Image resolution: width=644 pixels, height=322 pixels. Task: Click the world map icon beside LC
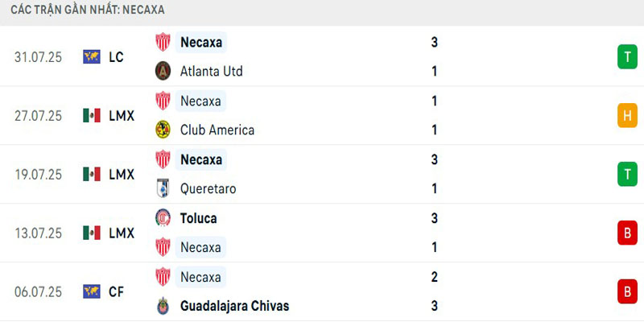(x=92, y=56)
